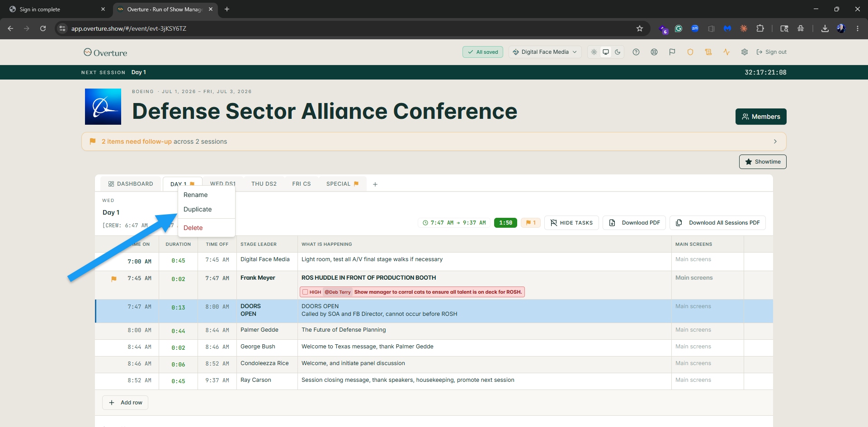The image size is (868, 427).
Task: Click the orange follow-up flag count badge
Action: tap(531, 223)
